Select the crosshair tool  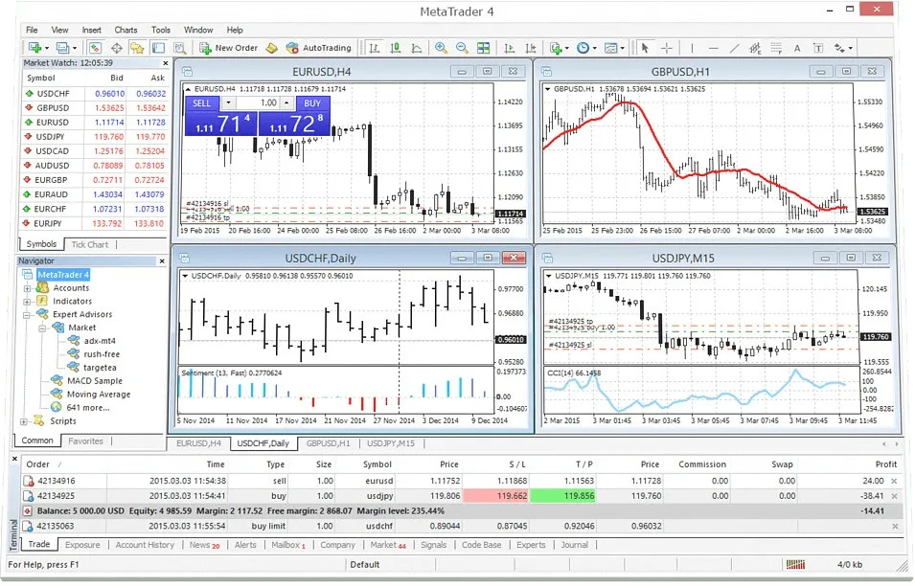[x=667, y=48]
